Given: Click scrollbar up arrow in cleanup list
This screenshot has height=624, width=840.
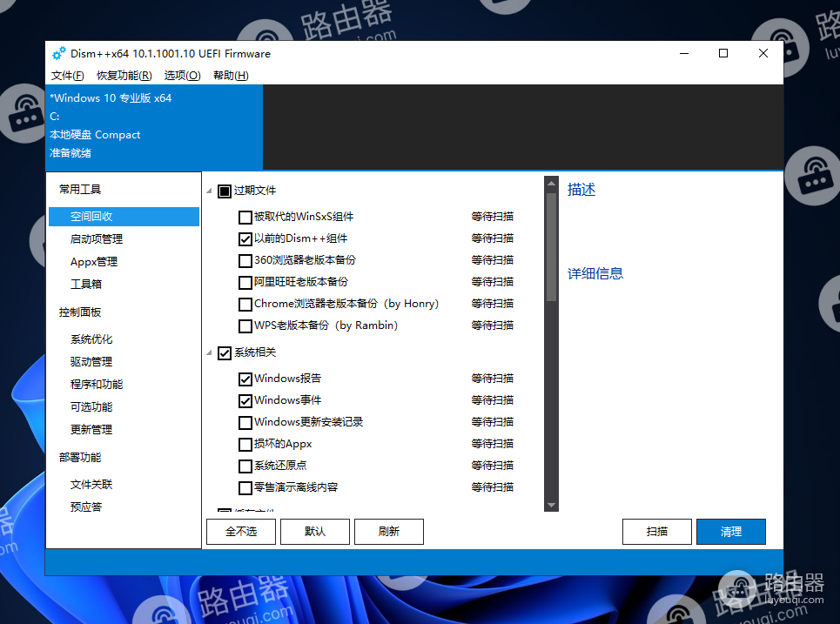Looking at the screenshot, I should click(x=551, y=184).
